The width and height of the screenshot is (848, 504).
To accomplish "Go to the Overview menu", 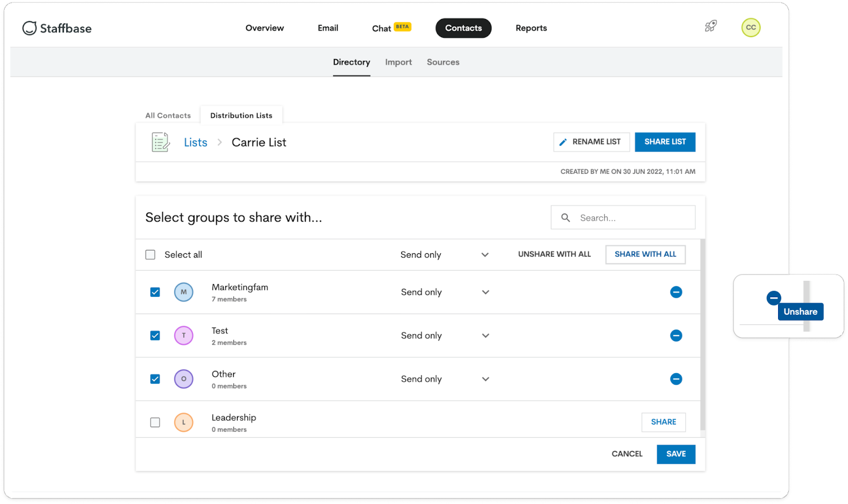I will 264,28.
